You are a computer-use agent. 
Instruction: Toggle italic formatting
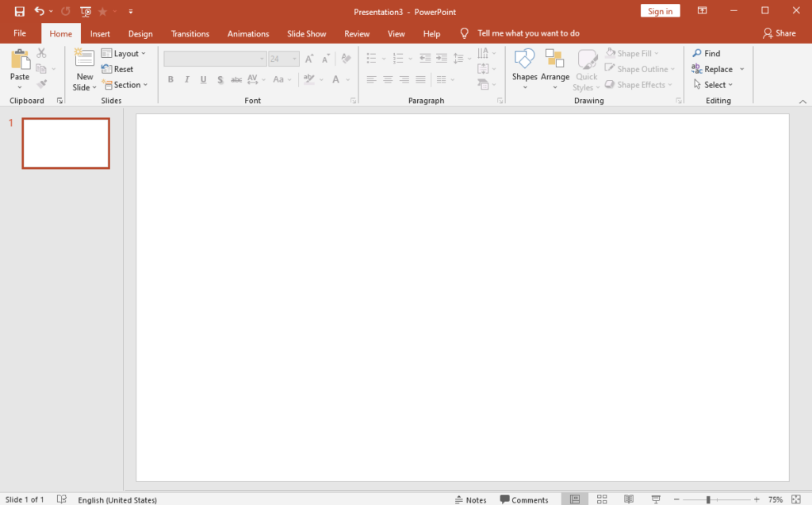click(x=186, y=79)
